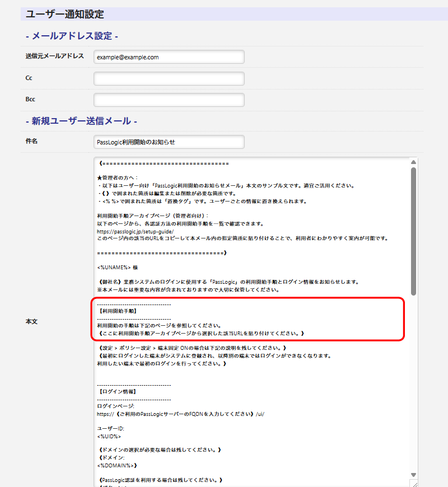Click the scroll up arrow of the body textarea
Screen dimensions: 448x487
click(414, 162)
